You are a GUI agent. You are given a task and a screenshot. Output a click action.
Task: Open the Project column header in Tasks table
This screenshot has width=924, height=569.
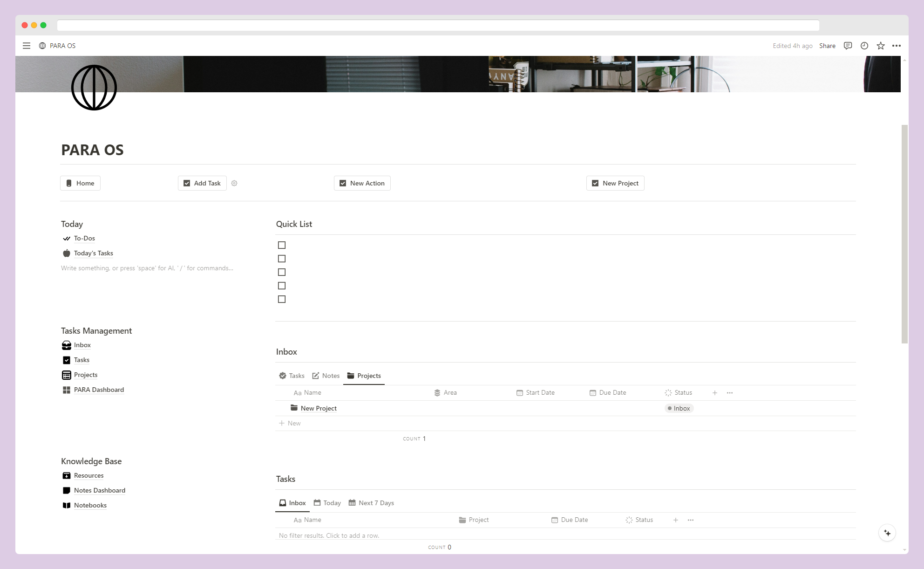pos(474,520)
